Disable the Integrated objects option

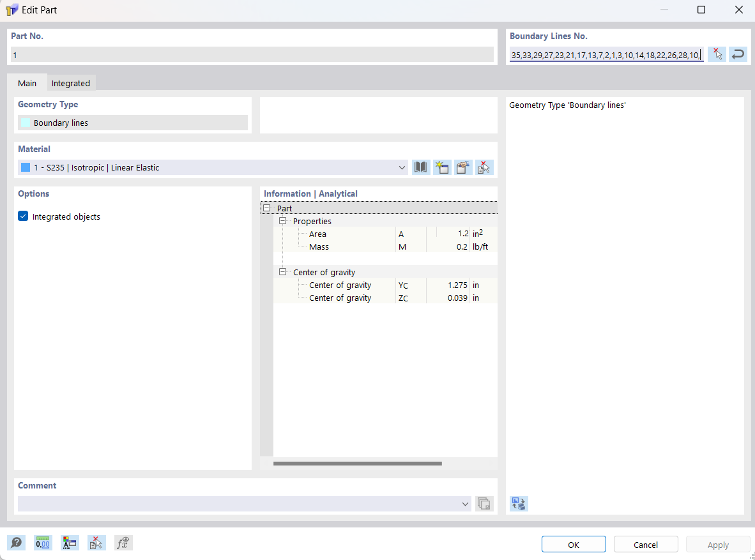tap(23, 216)
